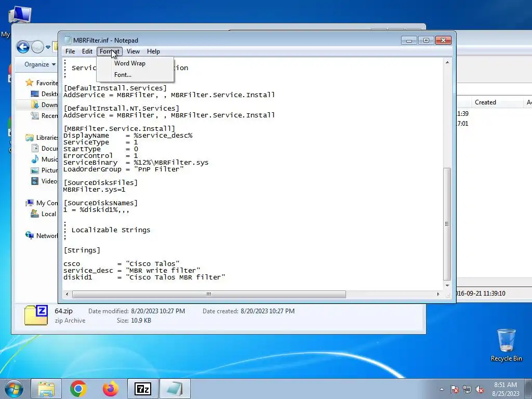532x399 pixels.
Task: Launch Firefox from the taskbar
Action: (x=111, y=389)
